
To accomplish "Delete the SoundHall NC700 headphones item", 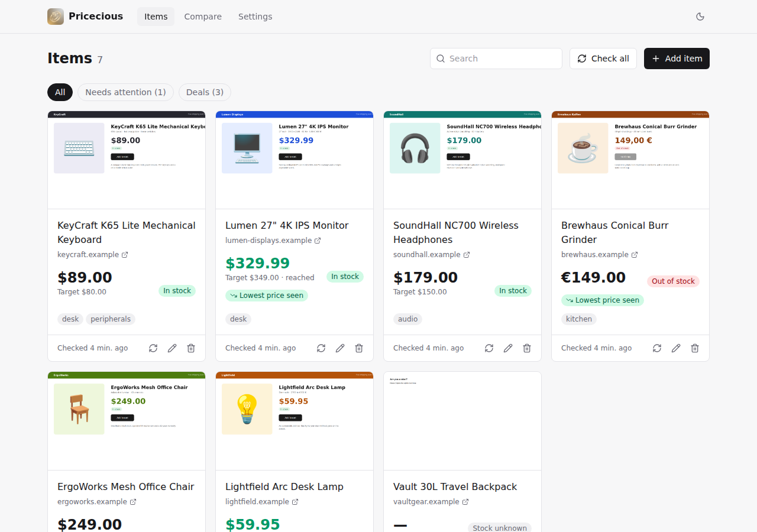I will point(527,348).
